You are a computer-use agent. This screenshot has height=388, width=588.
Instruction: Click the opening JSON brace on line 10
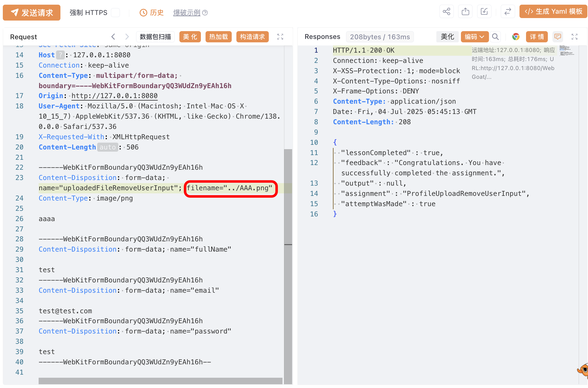pos(335,143)
